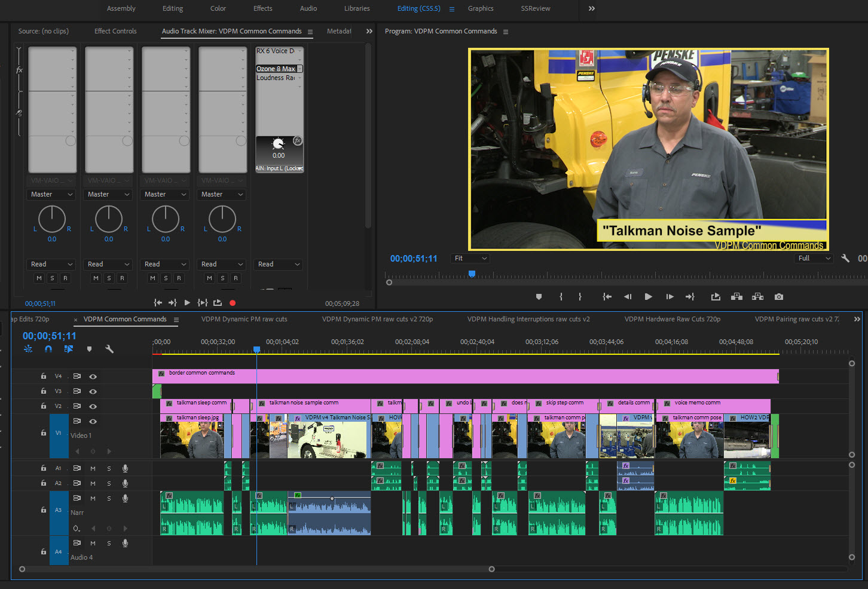Switch to the Effects workspace
This screenshot has height=589, width=868.
[263, 8]
